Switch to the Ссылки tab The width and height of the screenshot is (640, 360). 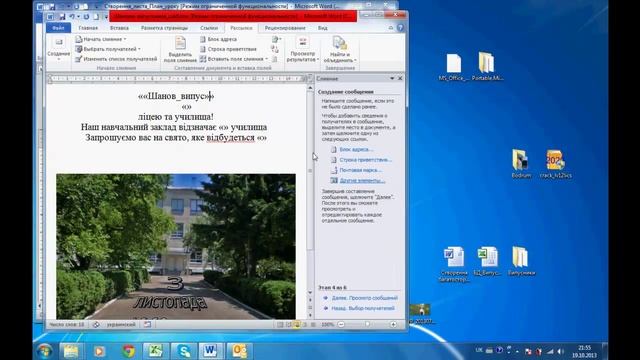tap(209, 28)
